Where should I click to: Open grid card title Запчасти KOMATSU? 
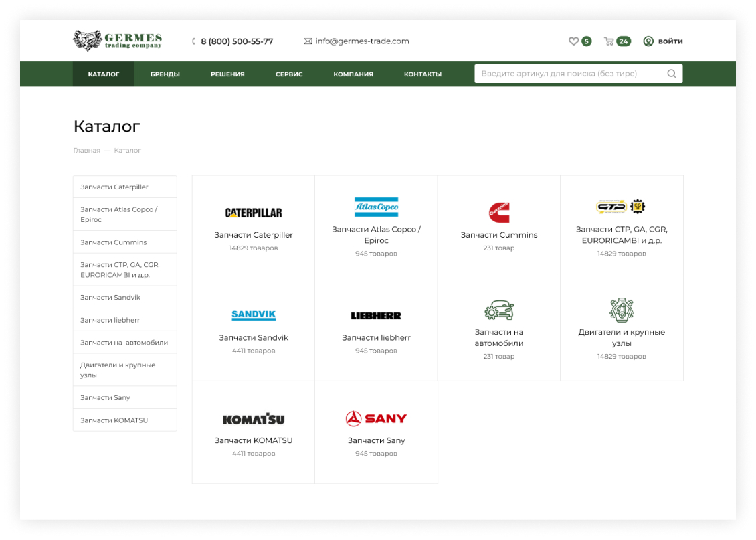click(254, 440)
